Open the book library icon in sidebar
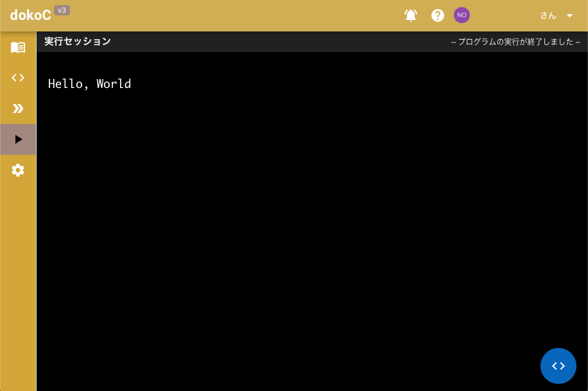The image size is (588, 391). click(x=18, y=47)
